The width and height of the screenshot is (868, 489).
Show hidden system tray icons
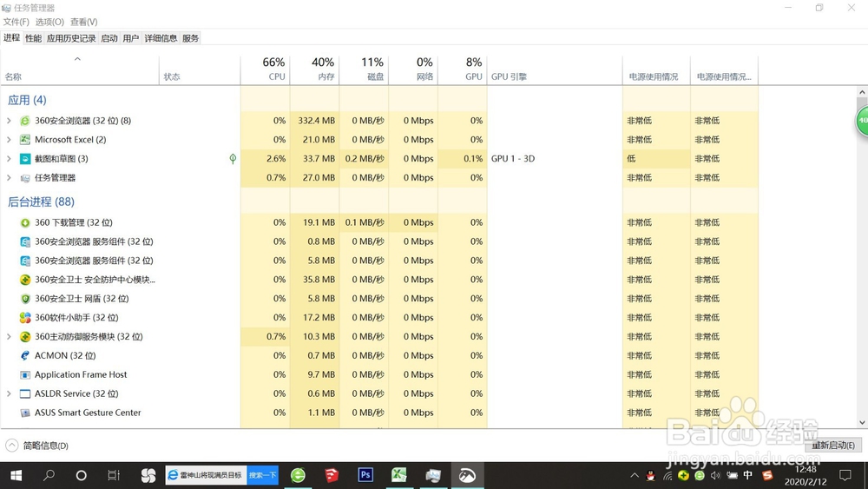[635, 475]
